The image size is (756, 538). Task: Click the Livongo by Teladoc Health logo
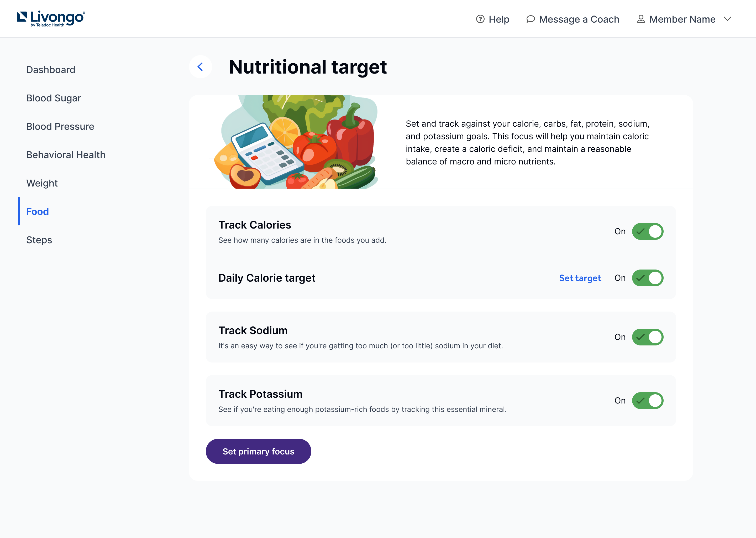point(51,19)
